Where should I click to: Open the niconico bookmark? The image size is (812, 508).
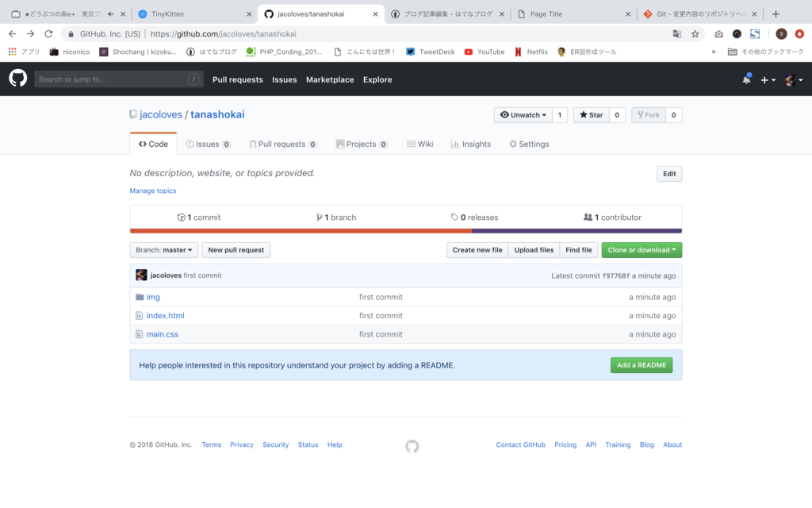click(x=70, y=52)
